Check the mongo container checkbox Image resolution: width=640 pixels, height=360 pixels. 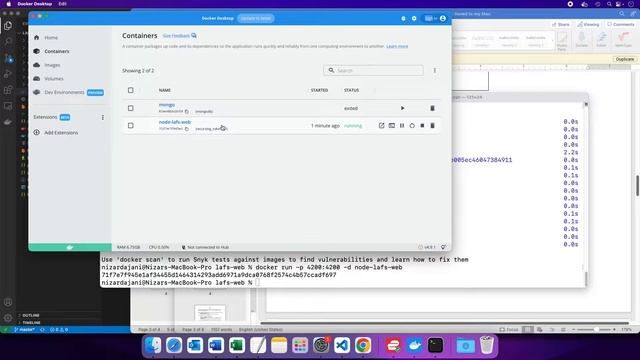click(x=131, y=108)
